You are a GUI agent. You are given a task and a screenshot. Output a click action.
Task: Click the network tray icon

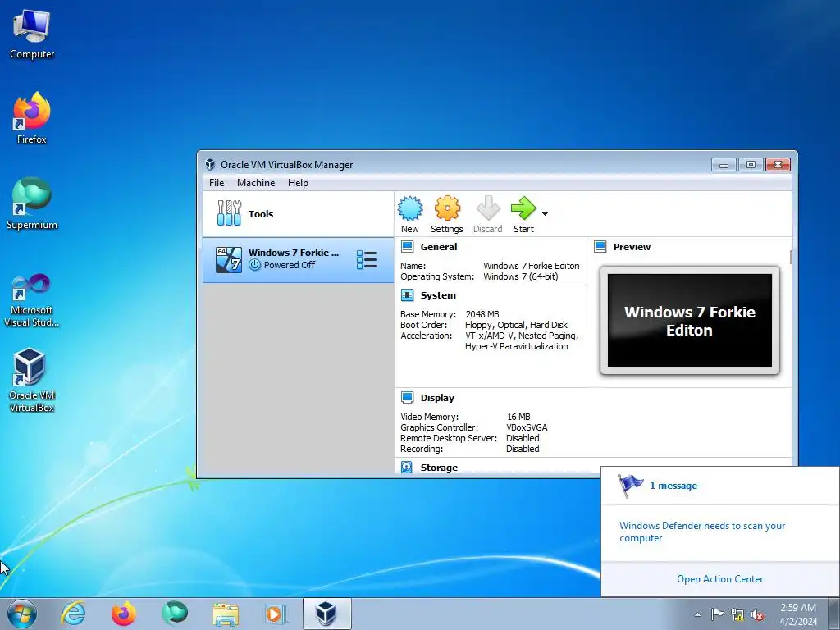[x=737, y=614]
